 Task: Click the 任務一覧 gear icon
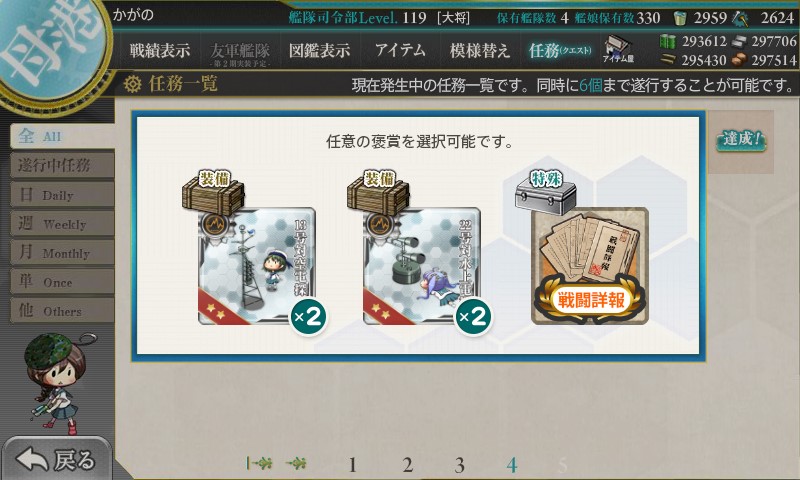point(133,84)
